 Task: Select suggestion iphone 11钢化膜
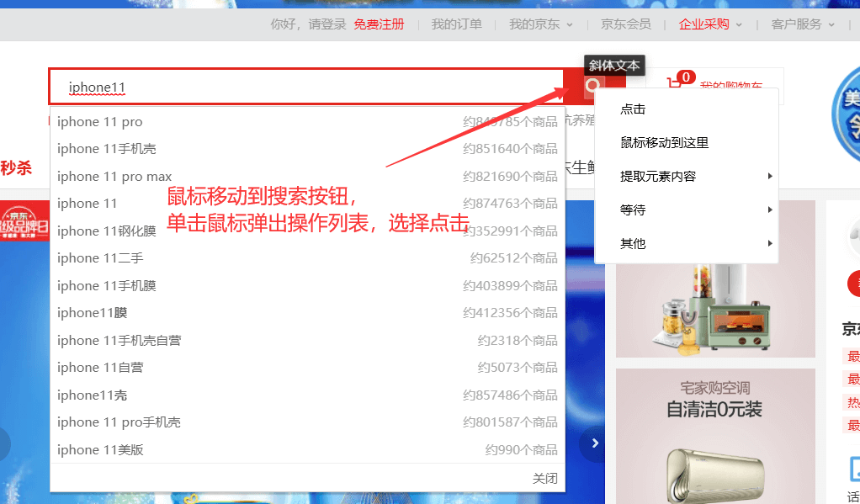coord(307,231)
